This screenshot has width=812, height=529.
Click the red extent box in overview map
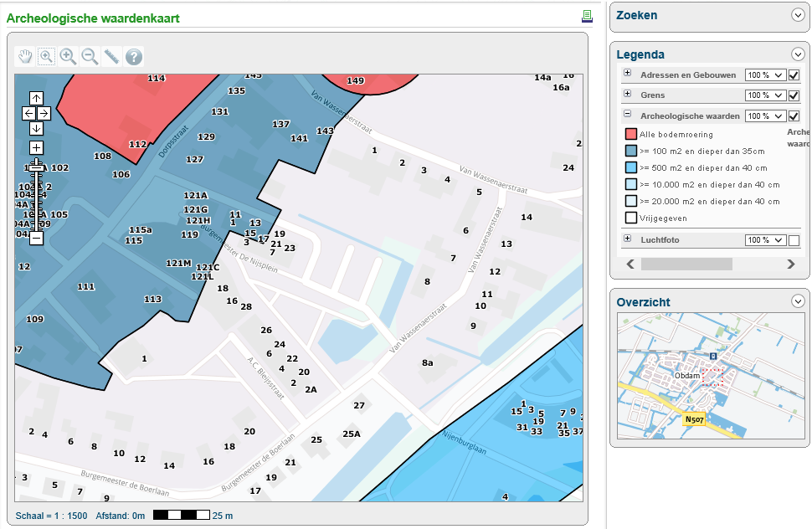click(x=712, y=377)
